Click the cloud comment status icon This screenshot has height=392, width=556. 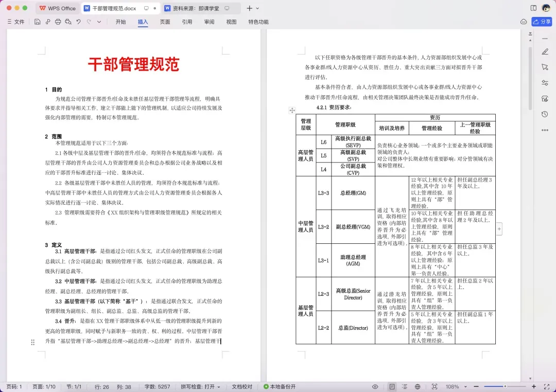(524, 22)
